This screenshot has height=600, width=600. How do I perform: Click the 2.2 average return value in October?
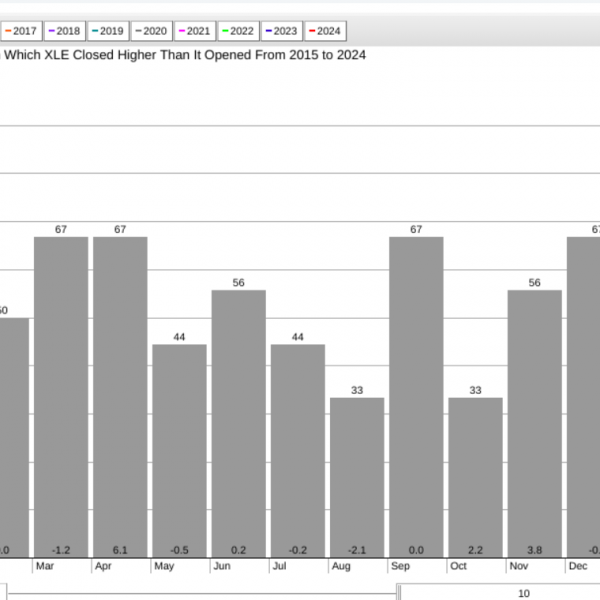[475, 550]
